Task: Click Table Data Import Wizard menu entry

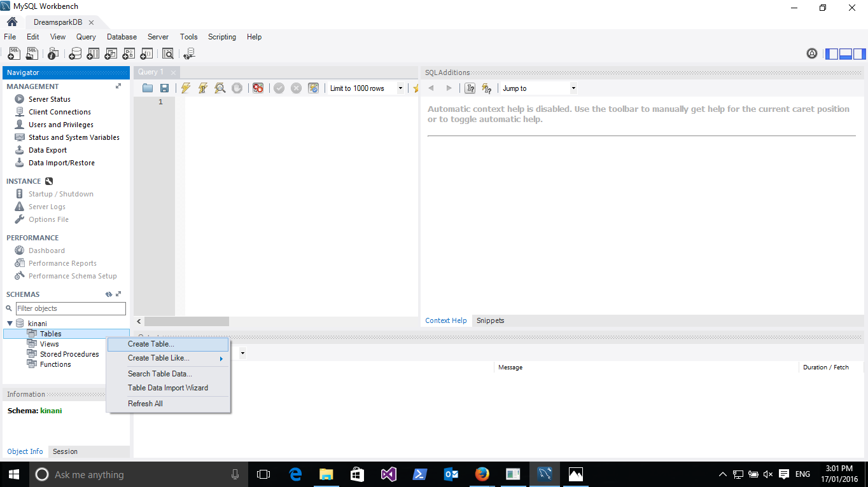Action: coord(168,388)
